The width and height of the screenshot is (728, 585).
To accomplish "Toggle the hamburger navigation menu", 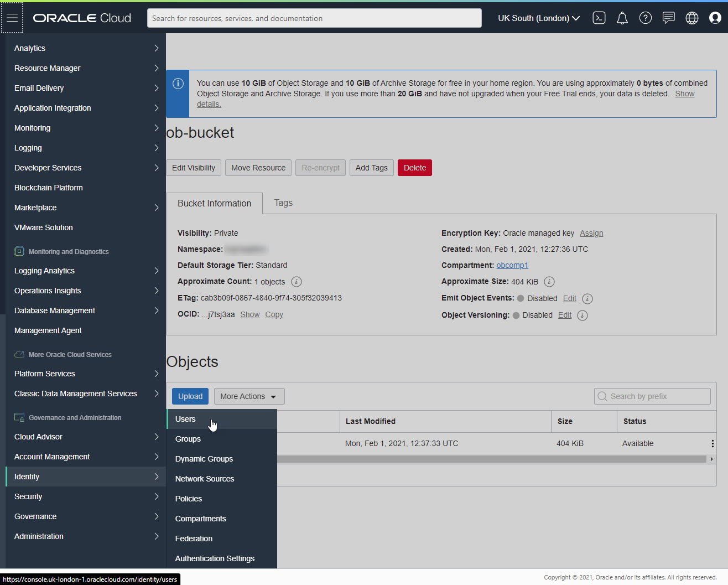I will 12,18.
